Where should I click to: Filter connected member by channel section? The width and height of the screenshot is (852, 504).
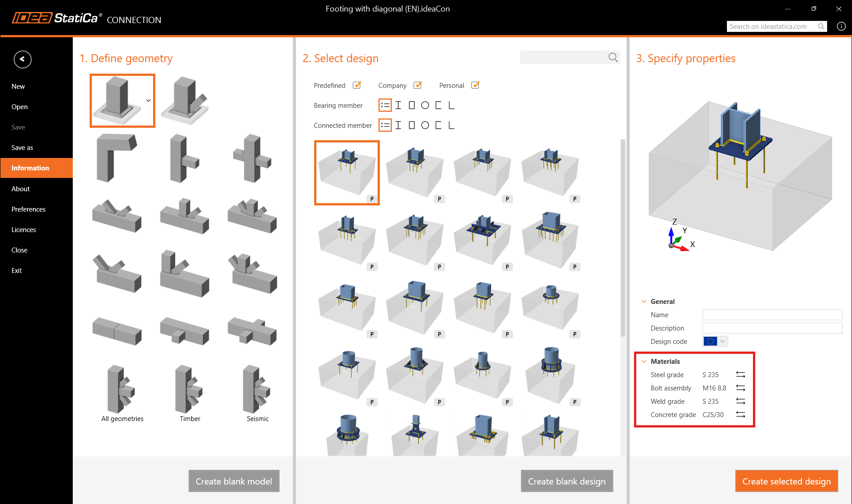438,125
